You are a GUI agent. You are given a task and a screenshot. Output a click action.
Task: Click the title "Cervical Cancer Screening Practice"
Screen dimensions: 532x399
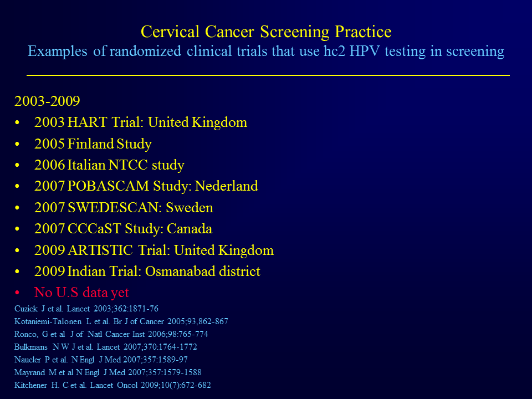point(266,32)
